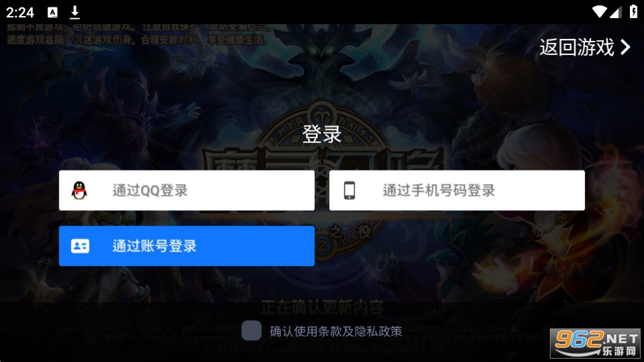Choose the blue 通过账号登录 button

187,246
